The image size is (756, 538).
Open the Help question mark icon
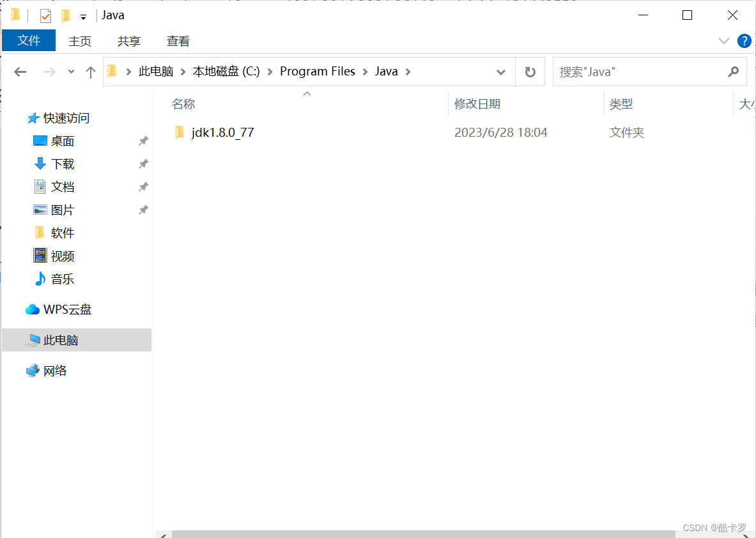744,41
